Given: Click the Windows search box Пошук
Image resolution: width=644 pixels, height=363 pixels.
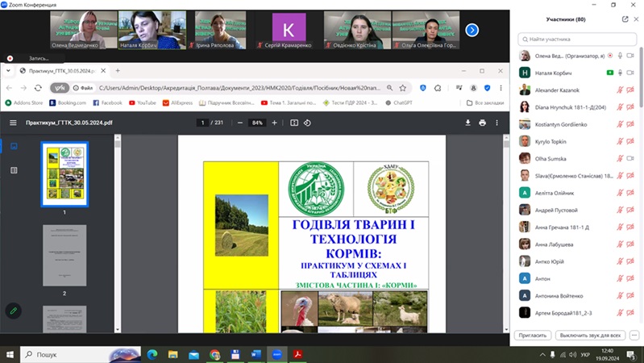Looking at the screenshot, I should [81, 354].
